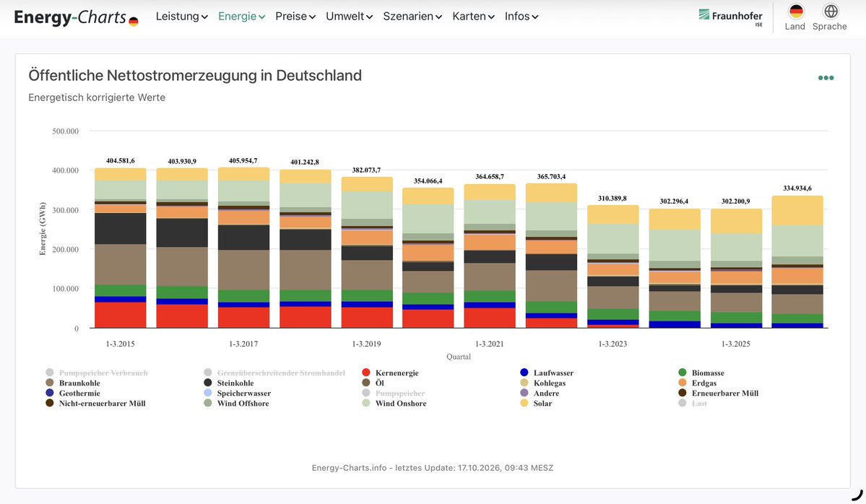Viewport: 866px width, 504px height.
Task: Toggle Erneuerbarer Müll legend entry
Action: click(x=718, y=394)
